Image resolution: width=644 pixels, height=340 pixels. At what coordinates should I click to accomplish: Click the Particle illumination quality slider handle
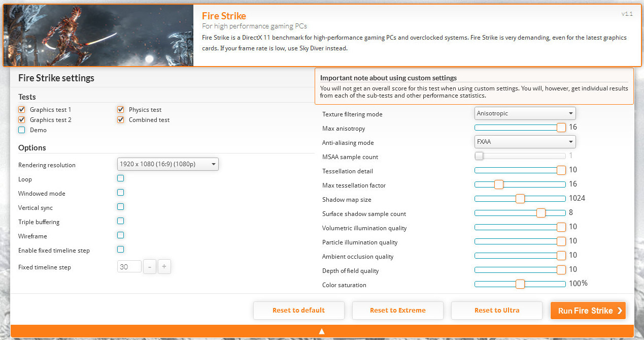(x=561, y=241)
